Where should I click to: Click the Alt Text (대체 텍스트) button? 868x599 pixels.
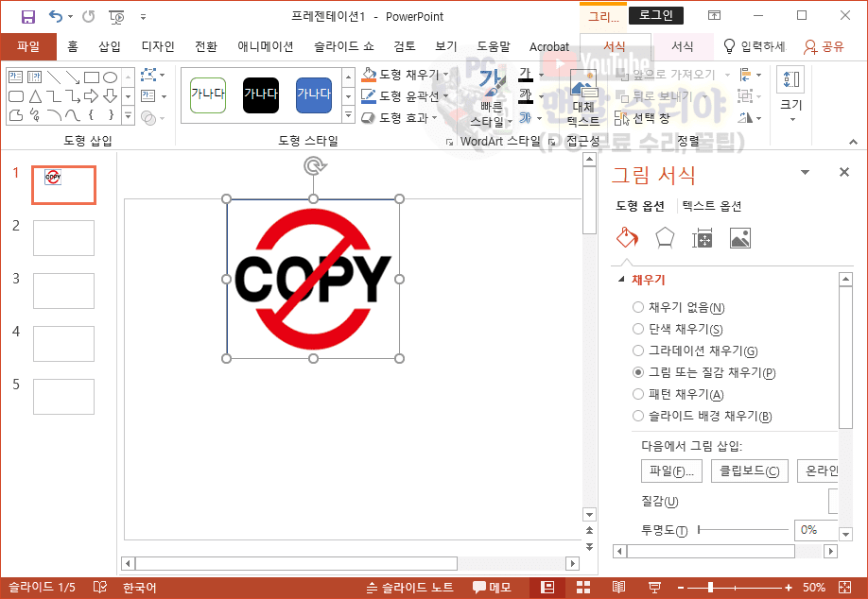click(x=582, y=98)
